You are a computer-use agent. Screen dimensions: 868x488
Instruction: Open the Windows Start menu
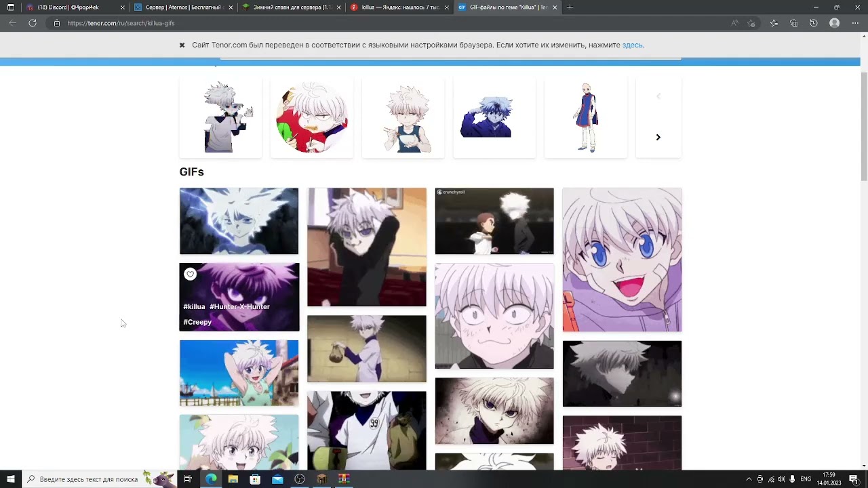click(11, 479)
